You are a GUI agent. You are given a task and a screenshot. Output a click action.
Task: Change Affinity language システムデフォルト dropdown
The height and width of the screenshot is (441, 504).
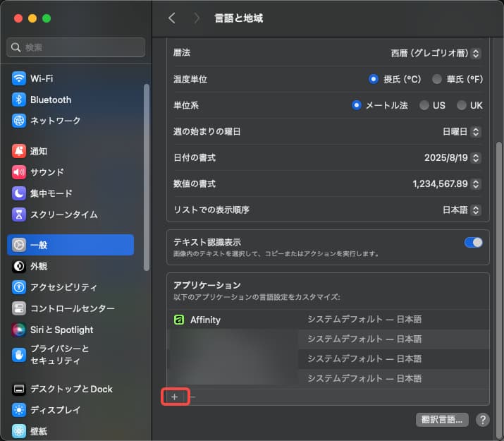(x=364, y=320)
